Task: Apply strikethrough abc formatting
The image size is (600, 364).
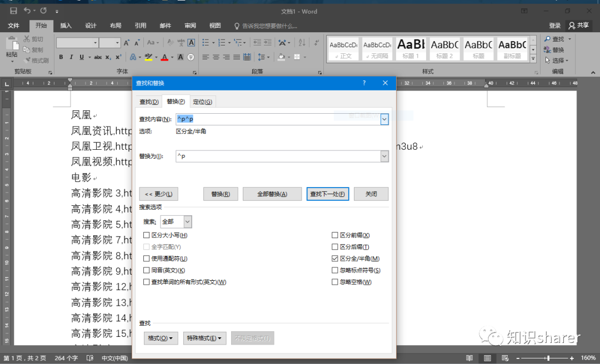Action: click(98, 57)
